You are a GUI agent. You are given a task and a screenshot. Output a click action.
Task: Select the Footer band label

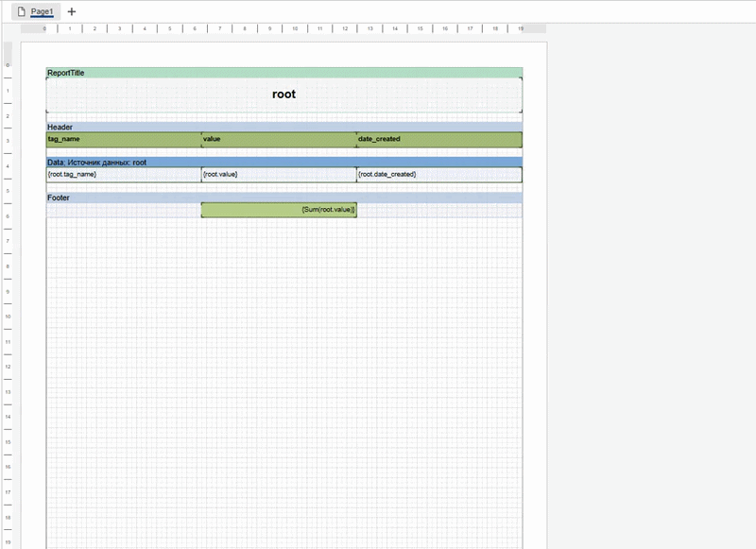pyautogui.click(x=283, y=197)
